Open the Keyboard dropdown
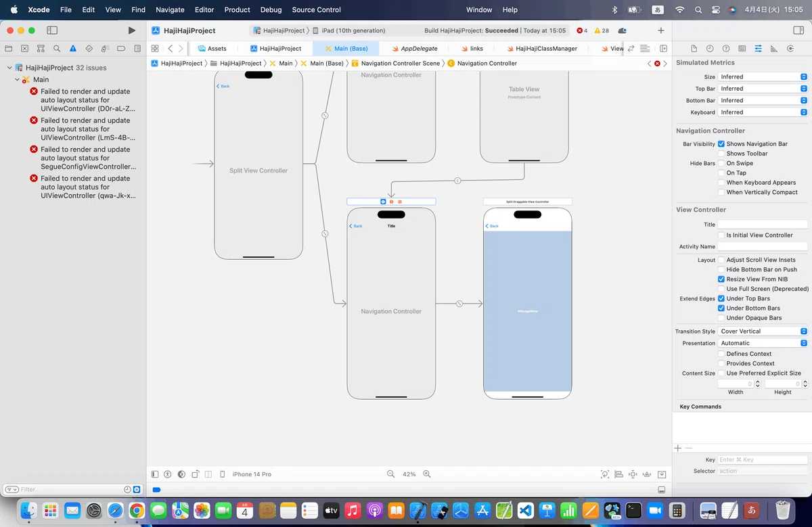812x527 pixels. click(763, 112)
